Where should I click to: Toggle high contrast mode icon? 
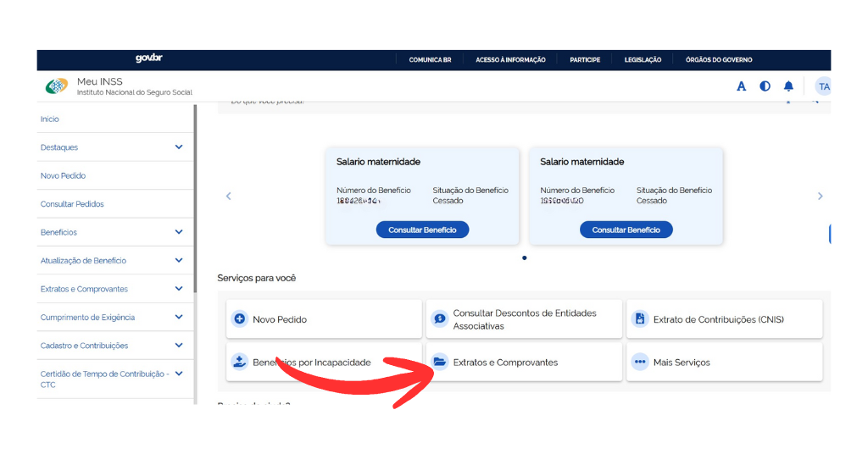pyautogui.click(x=765, y=86)
